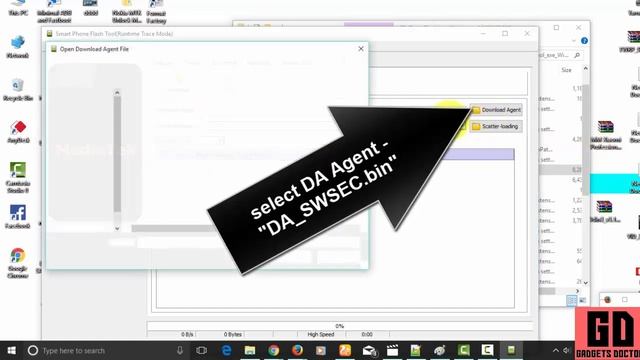Open the blue help icon in Explorer window
640x360 pixels.
584,41
